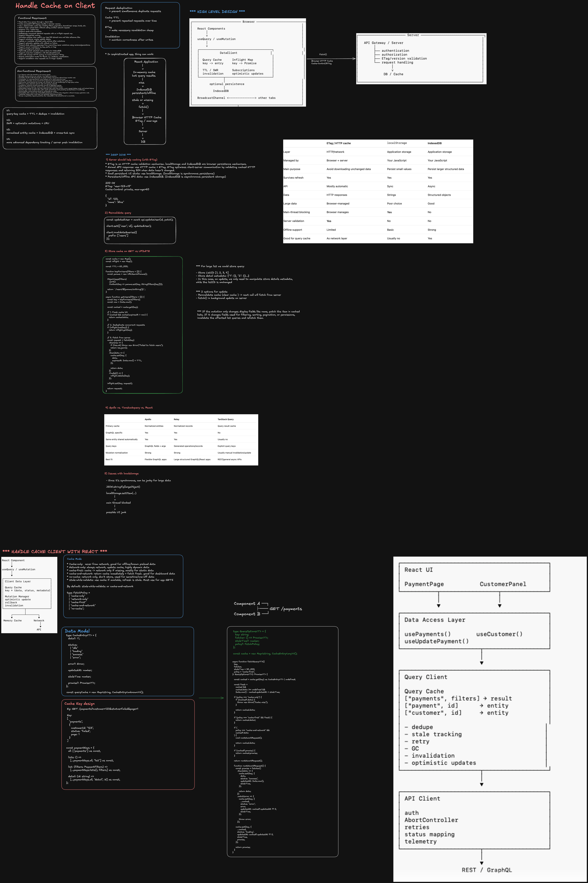
Task: Click the "Main-thread blocking" row label
Action: click(x=297, y=212)
